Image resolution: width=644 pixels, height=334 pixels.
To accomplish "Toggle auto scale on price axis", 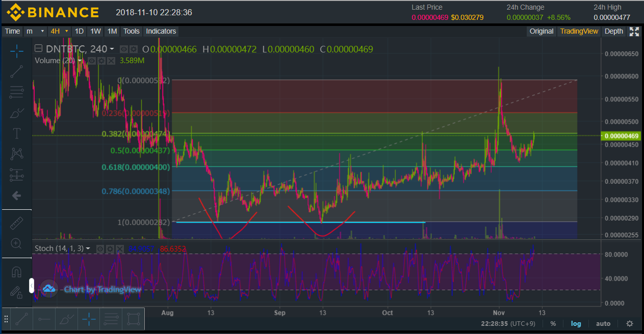I will (603, 324).
